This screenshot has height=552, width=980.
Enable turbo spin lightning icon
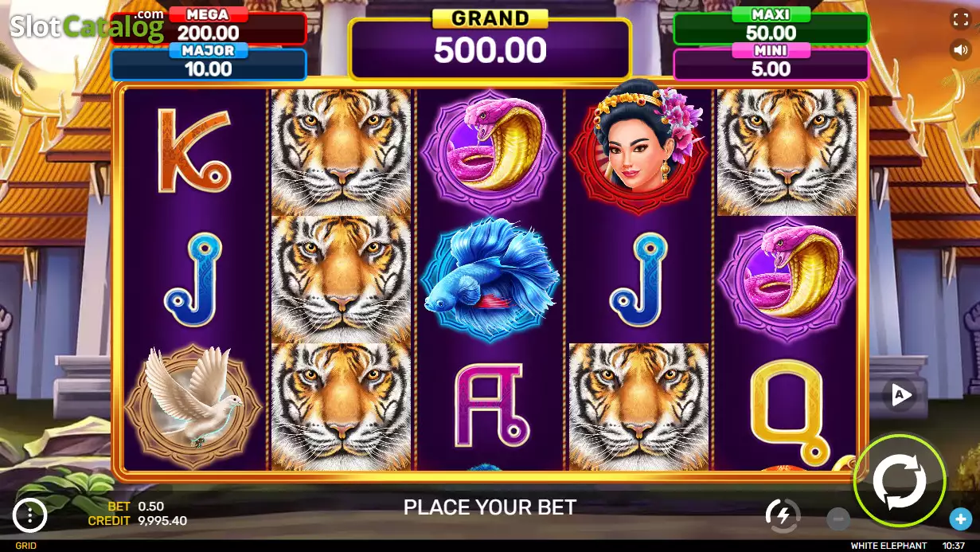[x=783, y=516]
